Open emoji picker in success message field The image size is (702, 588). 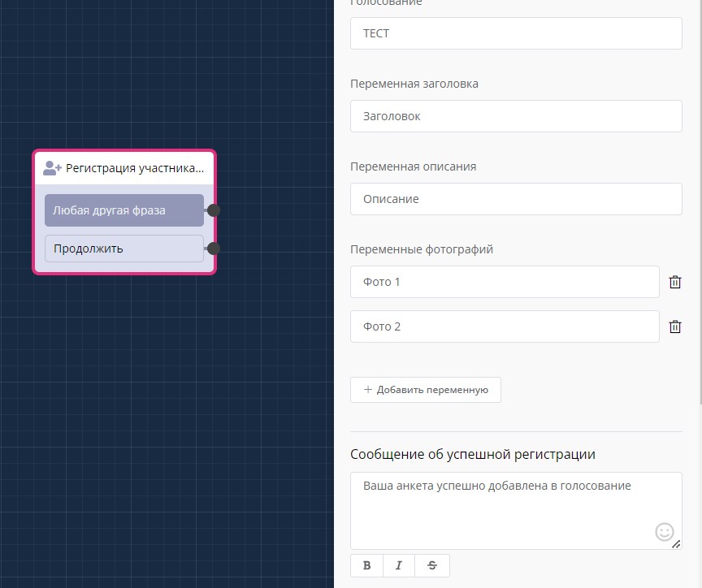pyautogui.click(x=664, y=532)
